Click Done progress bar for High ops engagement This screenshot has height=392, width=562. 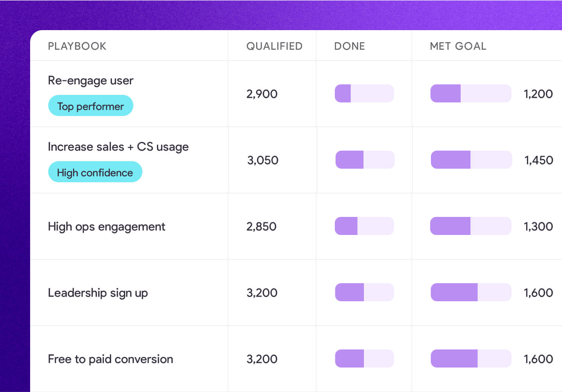click(x=364, y=226)
